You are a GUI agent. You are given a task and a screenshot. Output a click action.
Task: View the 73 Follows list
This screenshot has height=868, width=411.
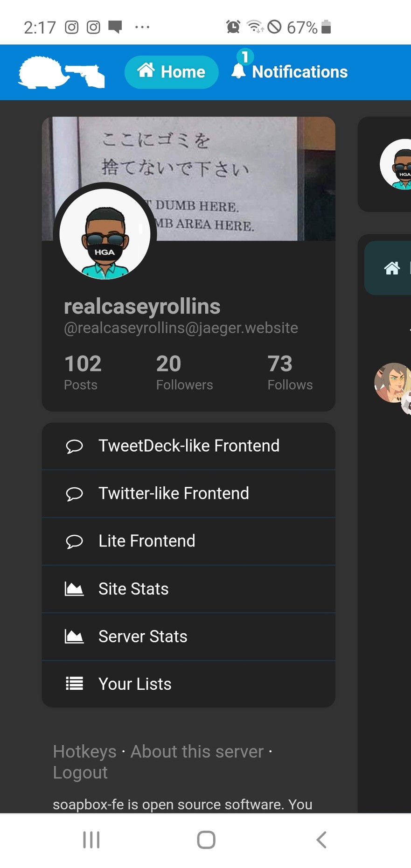290,372
